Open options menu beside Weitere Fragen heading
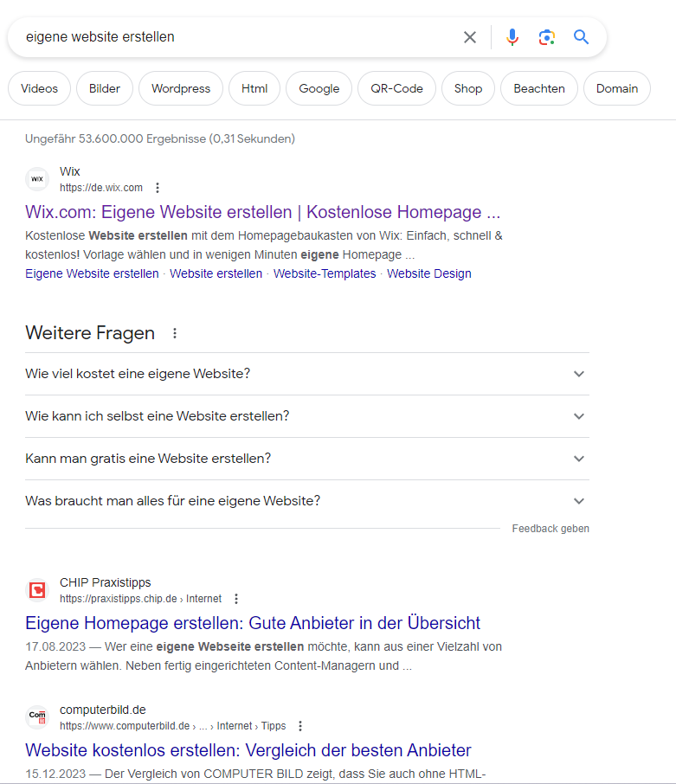The height and width of the screenshot is (784, 676). click(175, 333)
